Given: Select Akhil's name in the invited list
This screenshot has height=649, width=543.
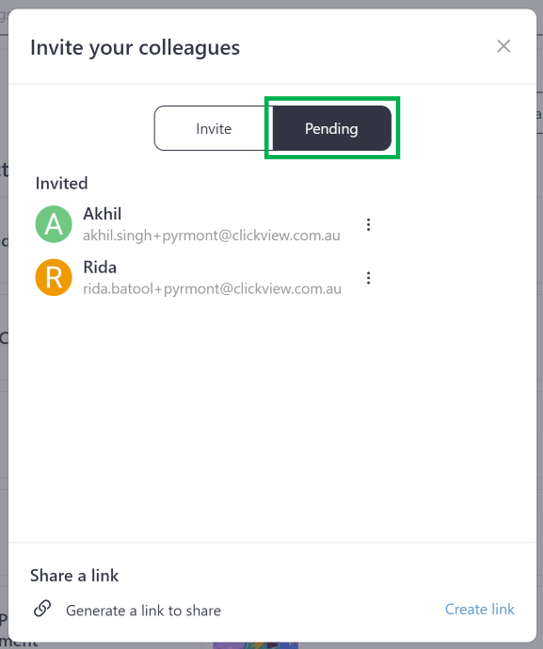Looking at the screenshot, I should tap(102, 214).
